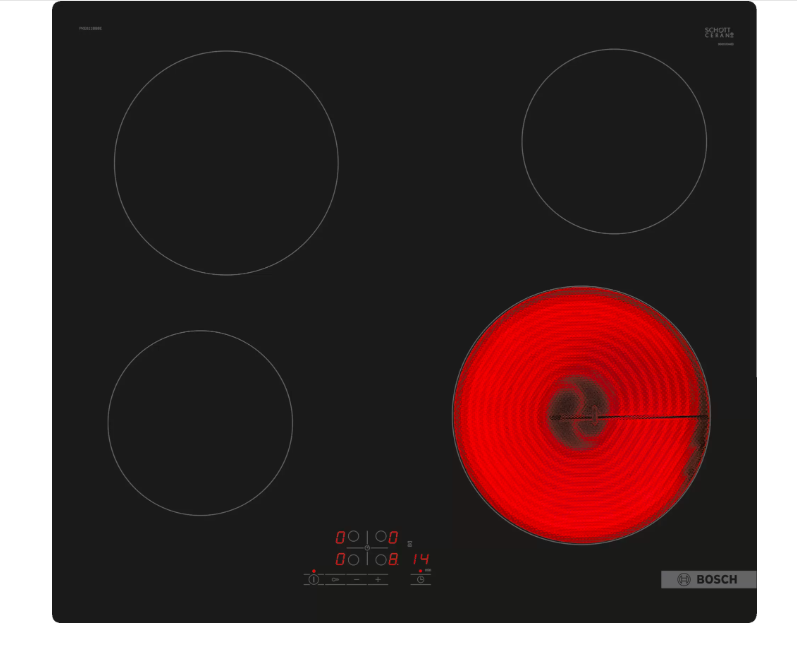Tap the center icon between zone selectors
The image size is (797, 651).
tap(367, 548)
